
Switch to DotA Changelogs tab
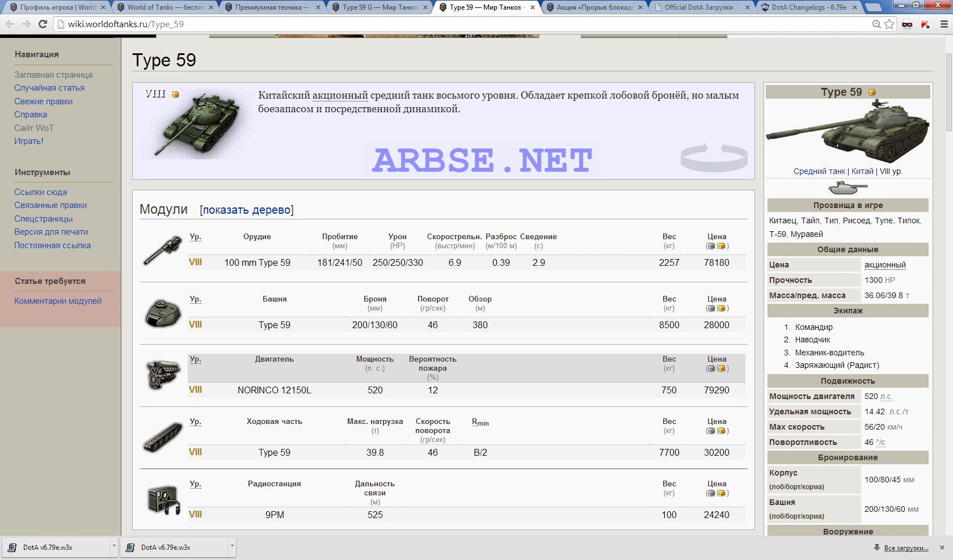[808, 7]
